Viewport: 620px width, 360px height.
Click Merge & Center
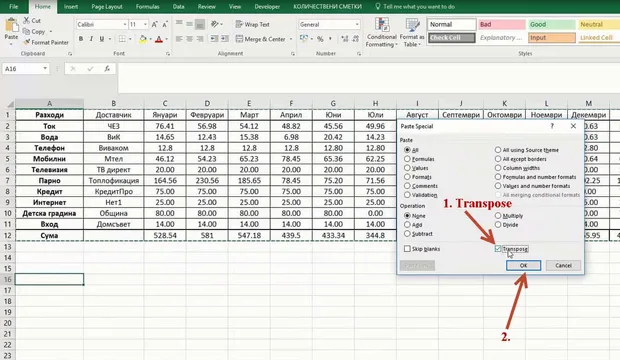click(260, 39)
